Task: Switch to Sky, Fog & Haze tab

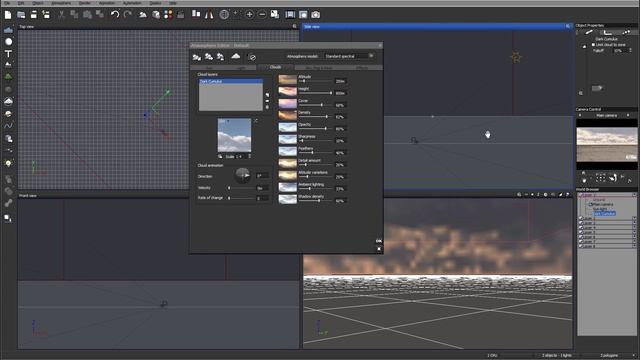Action: pyautogui.click(x=319, y=67)
